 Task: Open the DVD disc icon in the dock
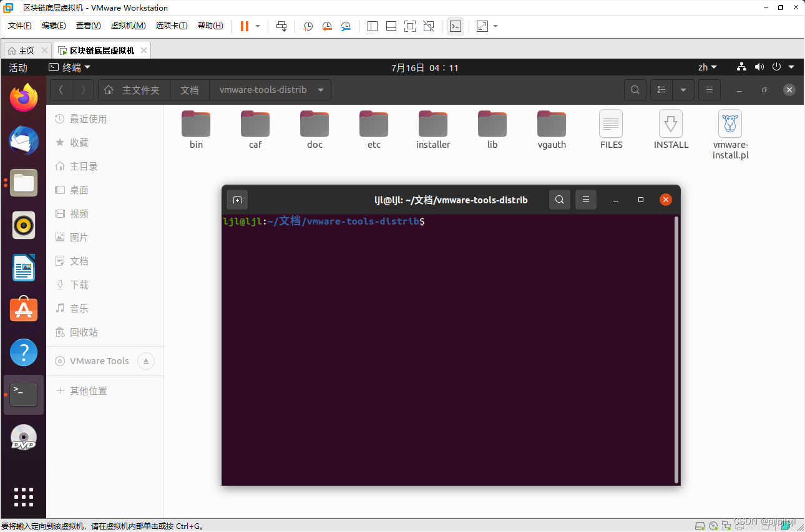point(24,437)
